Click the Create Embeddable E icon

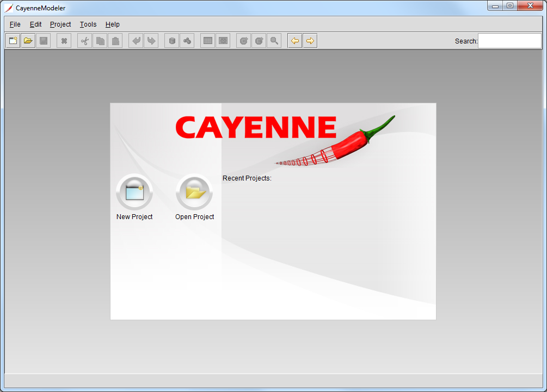(259, 41)
